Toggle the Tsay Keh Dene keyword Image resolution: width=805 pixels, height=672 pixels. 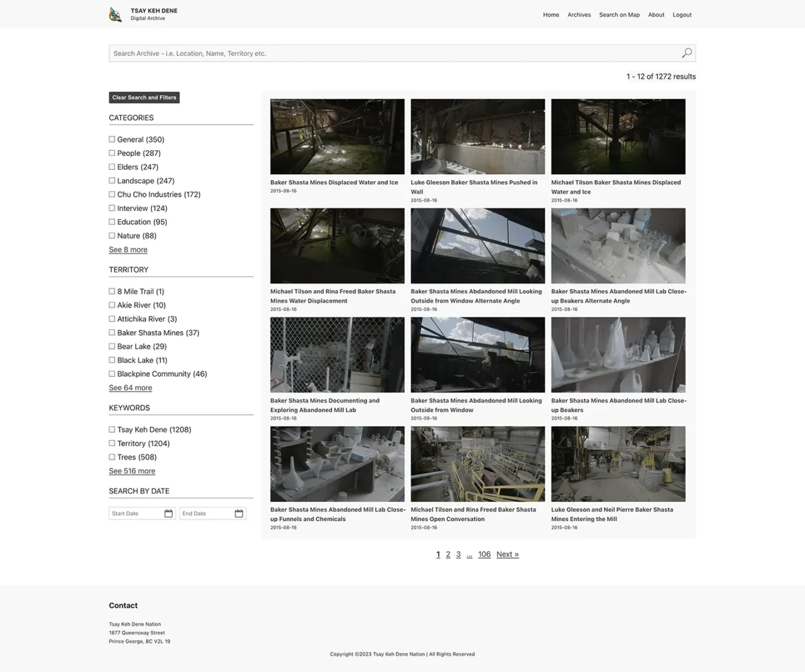[x=112, y=430]
